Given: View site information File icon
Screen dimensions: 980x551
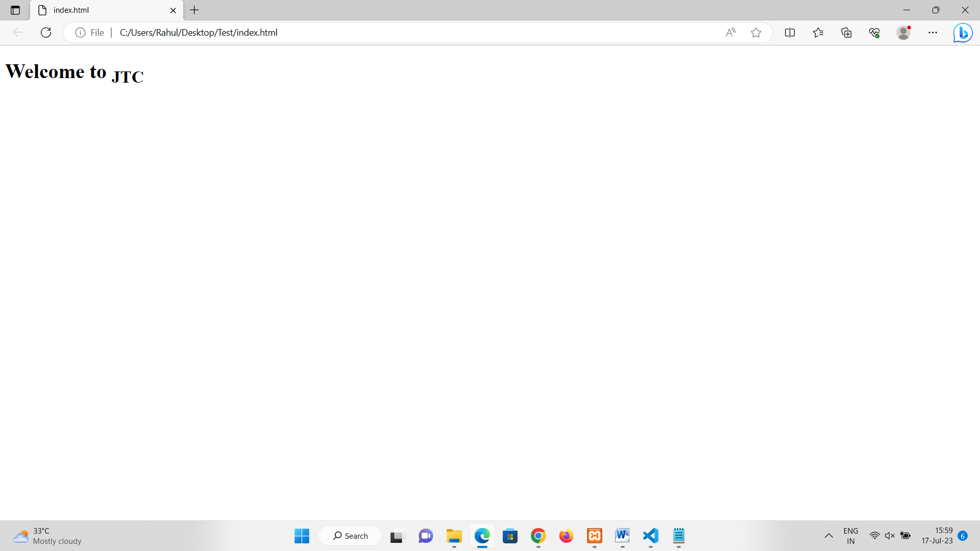Looking at the screenshot, I should point(80,33).
